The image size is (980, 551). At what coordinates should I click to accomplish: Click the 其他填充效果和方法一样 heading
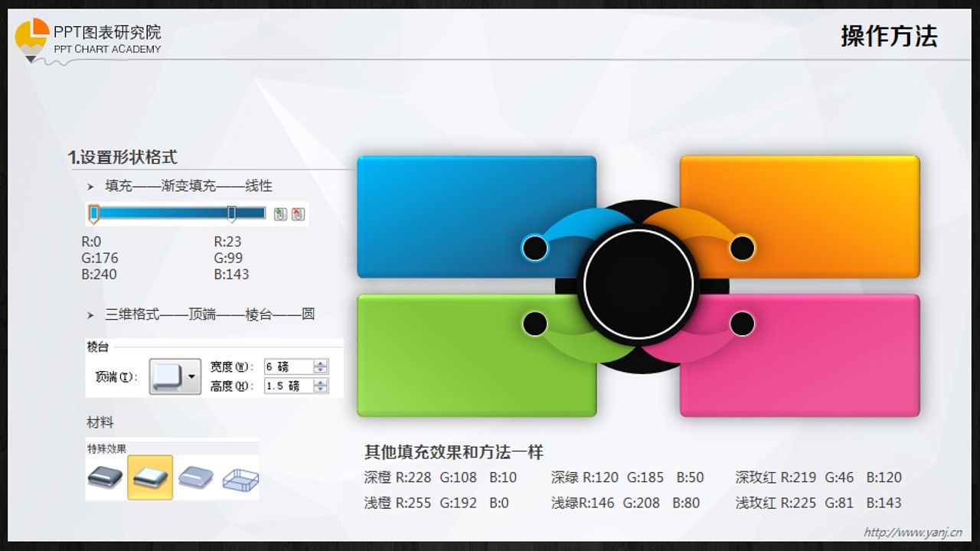454,452
